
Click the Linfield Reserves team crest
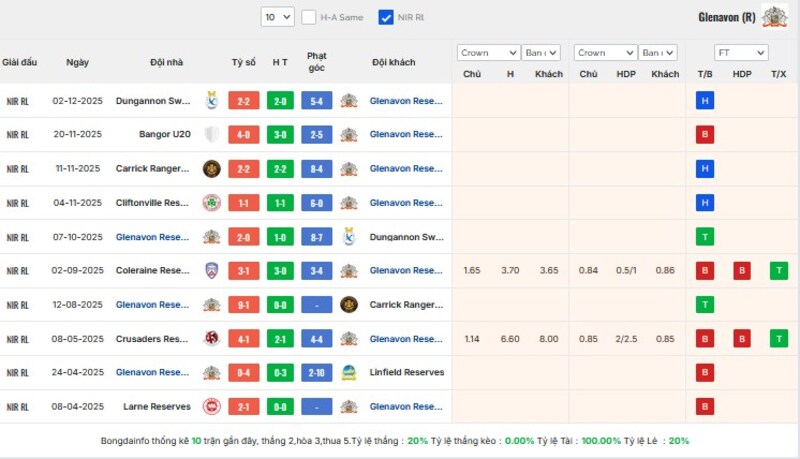[x=348, y=373]
